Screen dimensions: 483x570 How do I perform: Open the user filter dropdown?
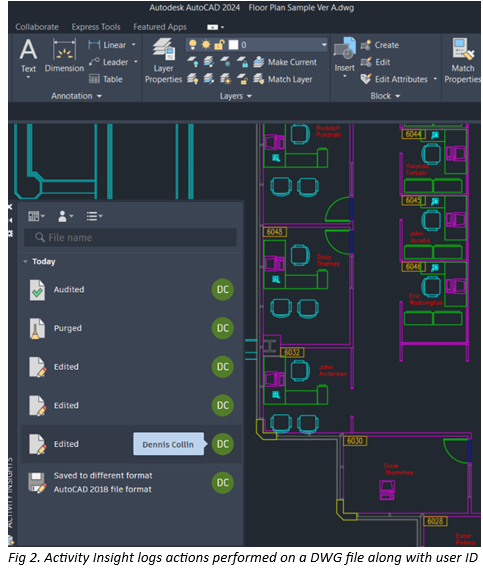pos(65,216)
